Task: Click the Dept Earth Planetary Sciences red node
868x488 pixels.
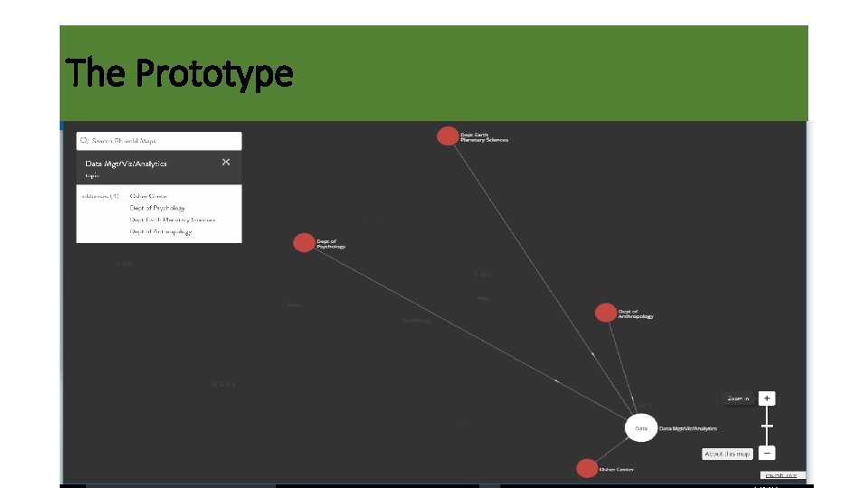Action: (x=448, y=136)
